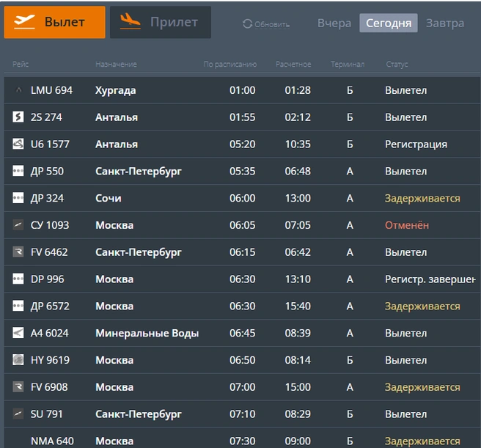Select flight number A4 6024

49,333
